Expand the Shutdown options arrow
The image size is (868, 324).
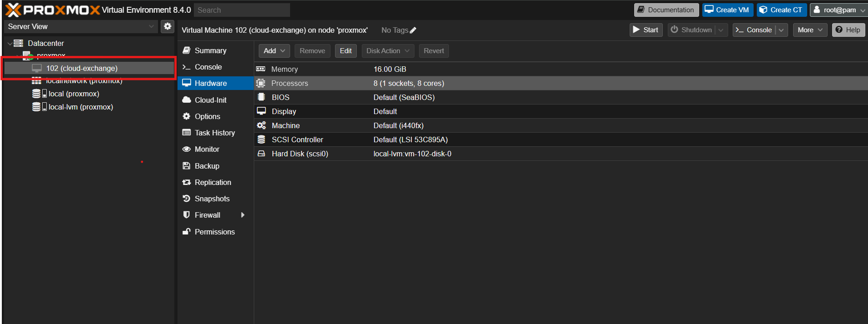(721, 30)
